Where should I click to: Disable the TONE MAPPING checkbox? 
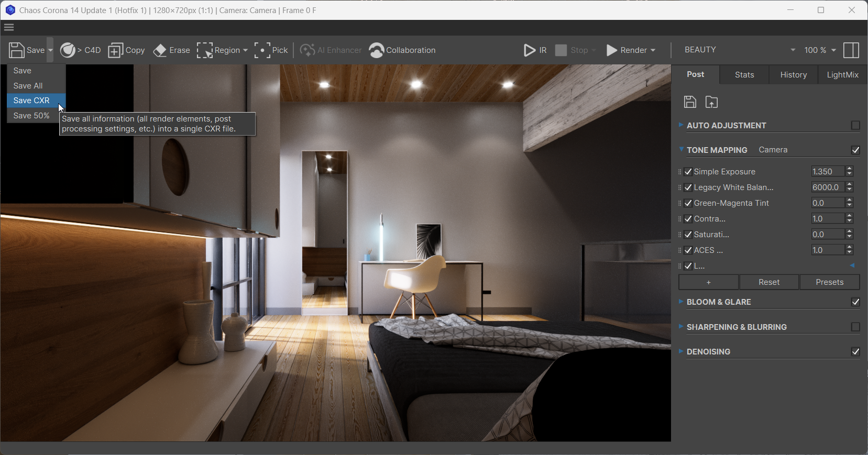(x=855, y=150)
